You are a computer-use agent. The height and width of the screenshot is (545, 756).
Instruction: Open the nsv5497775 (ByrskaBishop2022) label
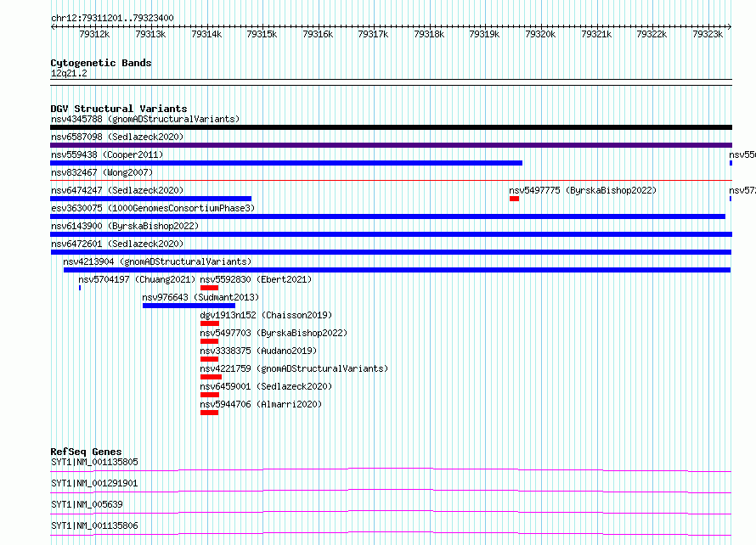[x=583, y=190]
